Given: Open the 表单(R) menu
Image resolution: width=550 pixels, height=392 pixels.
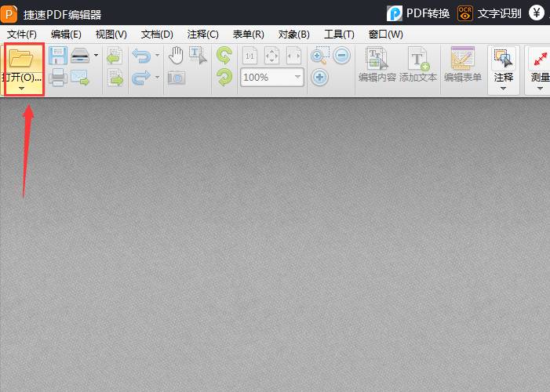Looking at the screenshot, I should tap(249, 34).
